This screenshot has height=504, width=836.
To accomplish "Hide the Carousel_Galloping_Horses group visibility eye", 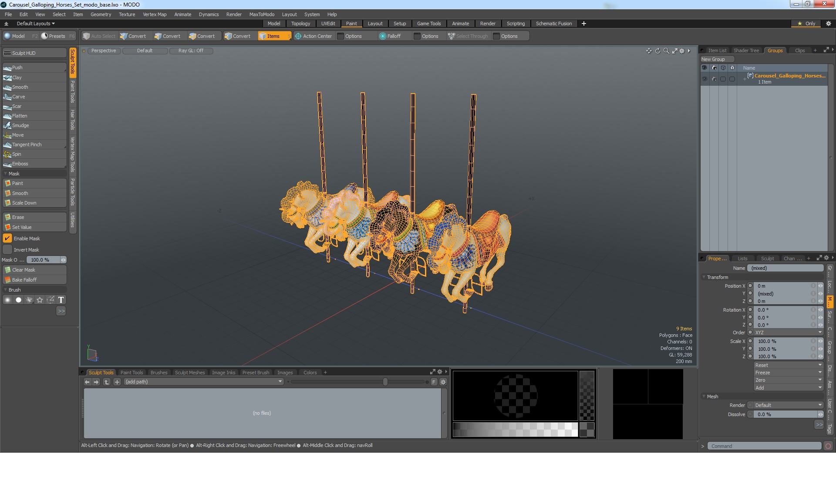I will tap(705, 79).
